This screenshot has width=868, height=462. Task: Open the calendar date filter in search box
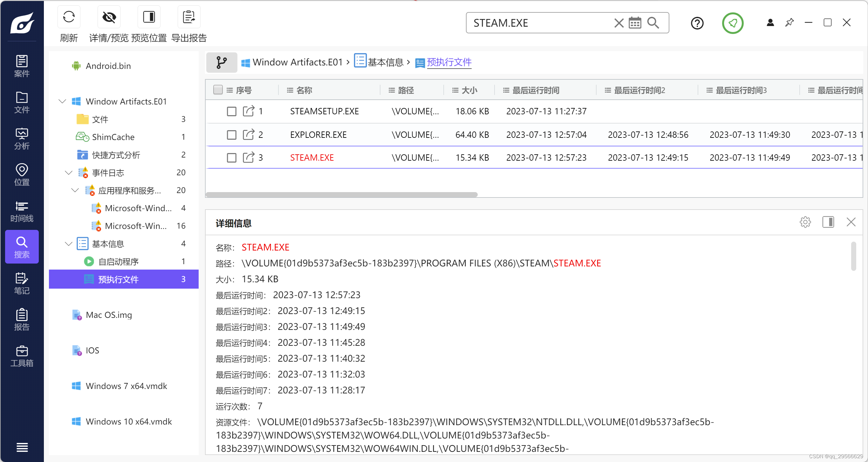[635, 23]
